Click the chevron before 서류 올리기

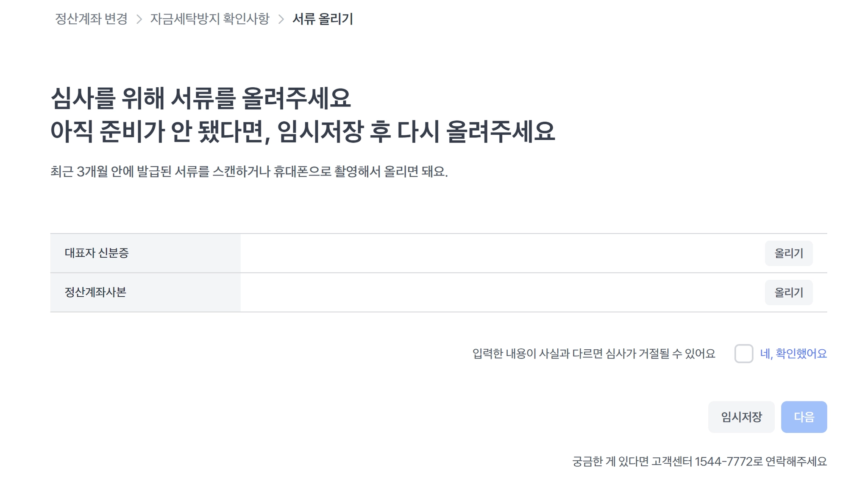click(281, 19)
